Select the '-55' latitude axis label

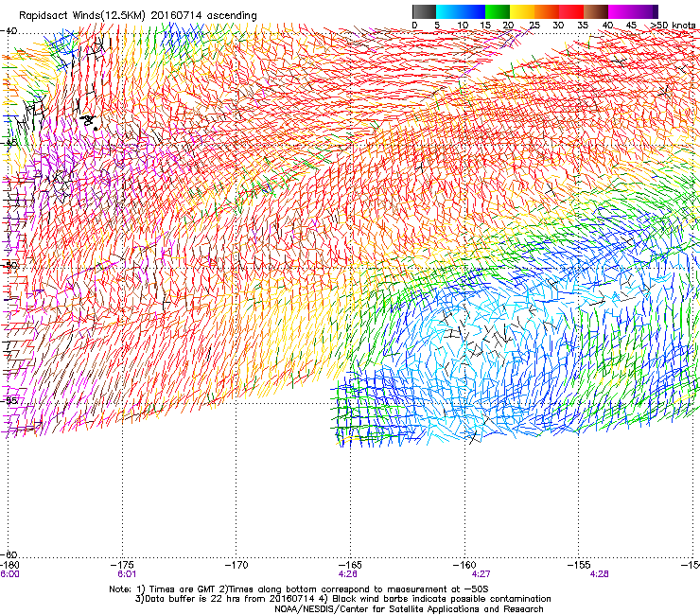tap(9, 400)
